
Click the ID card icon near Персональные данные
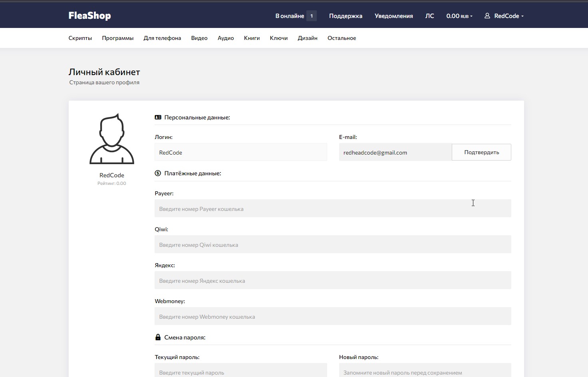[158, 117]
